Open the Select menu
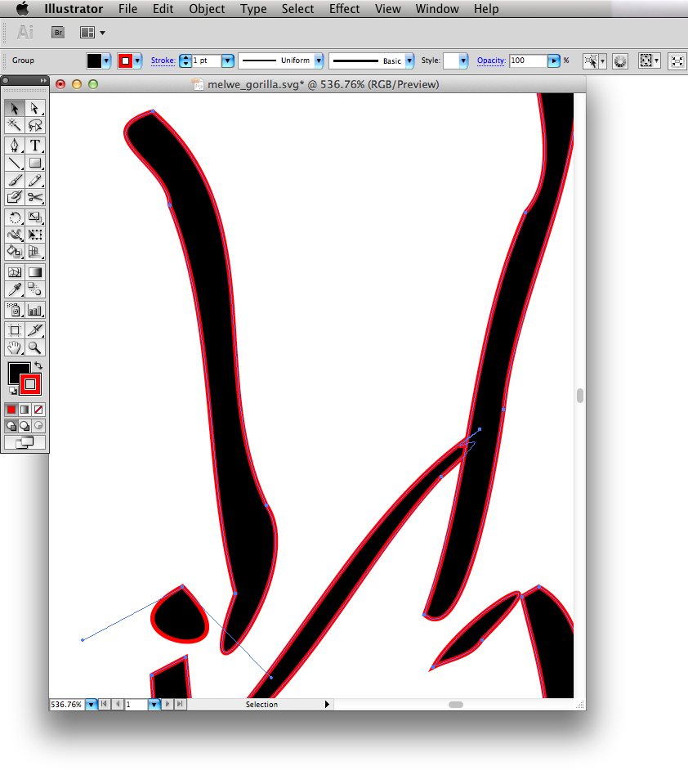The image size is (688, 784). coord(297,9)
